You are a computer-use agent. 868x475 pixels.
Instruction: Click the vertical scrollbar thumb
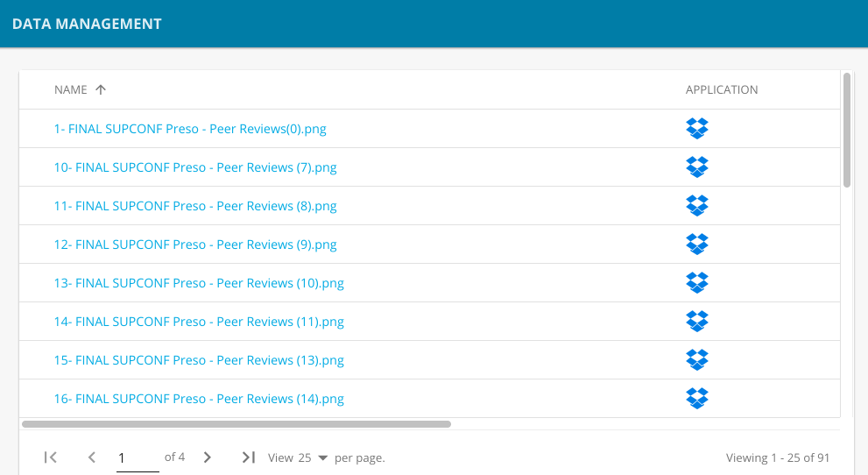coord(846,130)
